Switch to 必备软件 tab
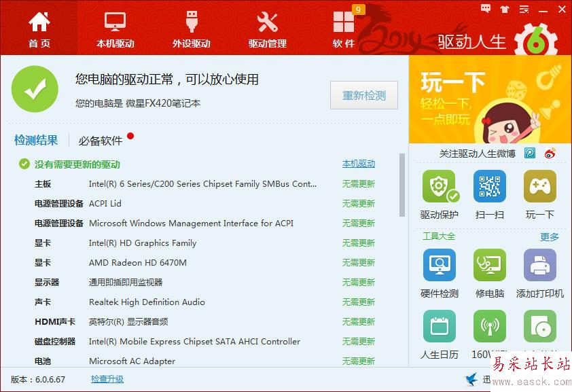This screenshot has height=392, width=572. click(101, 141)
